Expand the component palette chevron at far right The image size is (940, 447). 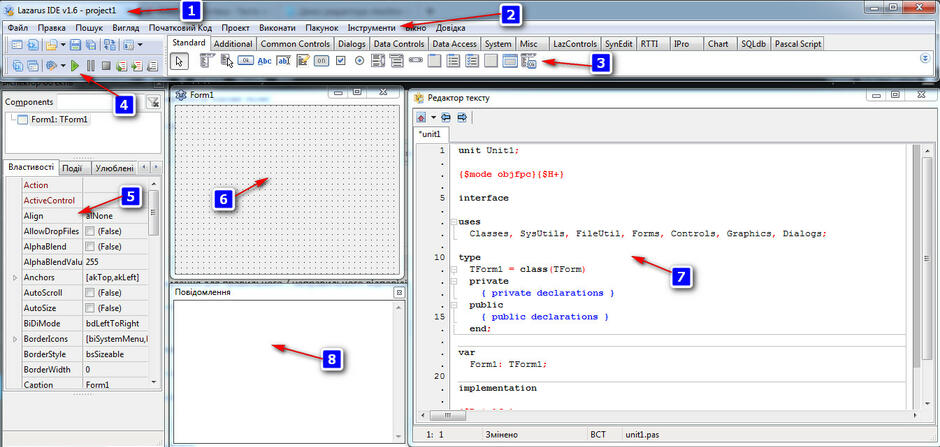[925, 59]
